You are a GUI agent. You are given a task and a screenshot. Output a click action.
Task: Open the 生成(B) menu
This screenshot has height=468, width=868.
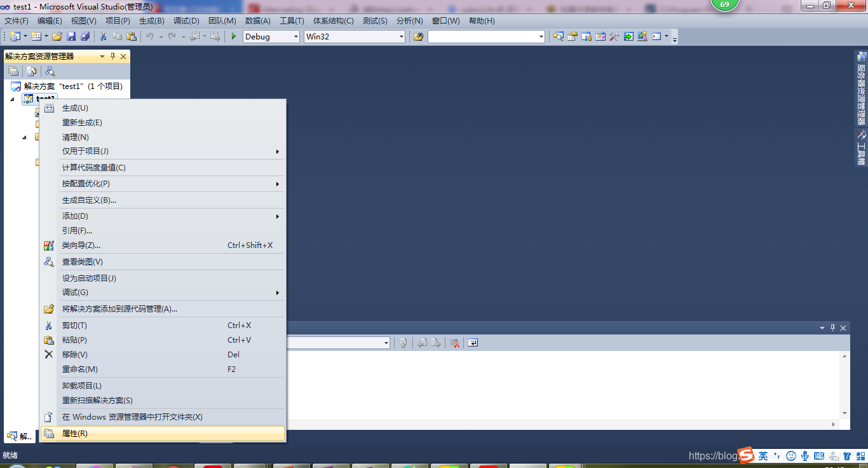click(x=152, y=21)
